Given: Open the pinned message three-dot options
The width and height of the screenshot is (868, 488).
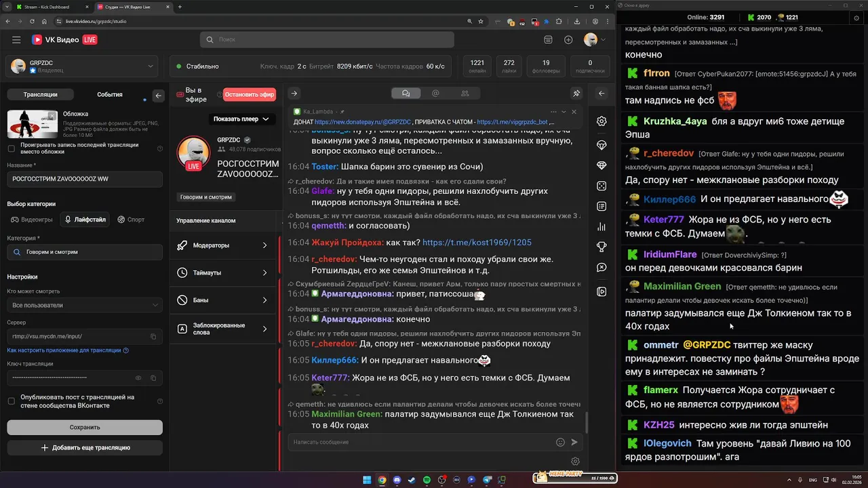Looking at the screenshot, I should pos(553,112).
